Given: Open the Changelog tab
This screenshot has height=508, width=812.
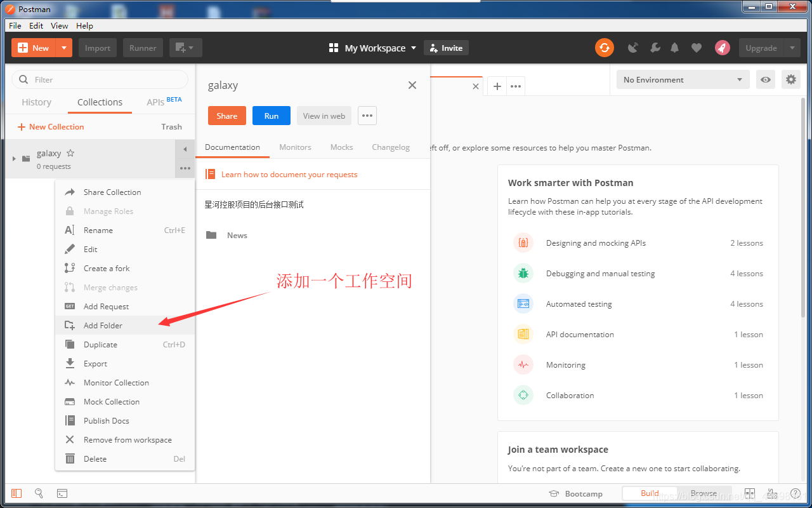Looking at the screenshot, I should point(391,147).
